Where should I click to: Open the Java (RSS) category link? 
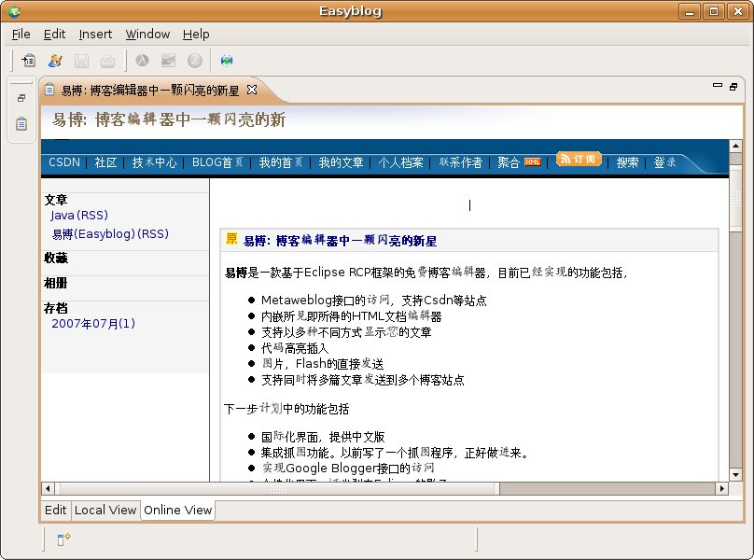79,215
